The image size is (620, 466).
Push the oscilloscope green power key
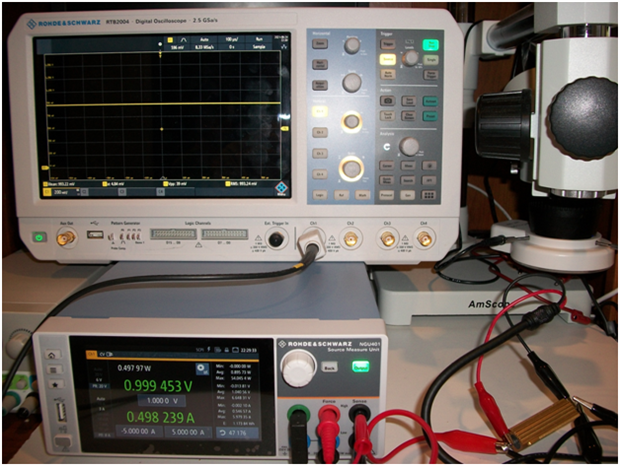(39, 238)
